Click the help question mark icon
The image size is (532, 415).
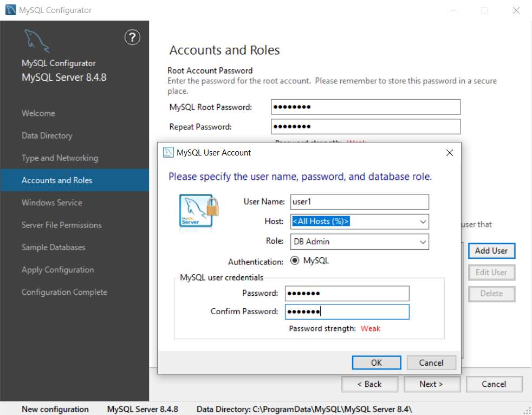132,37
